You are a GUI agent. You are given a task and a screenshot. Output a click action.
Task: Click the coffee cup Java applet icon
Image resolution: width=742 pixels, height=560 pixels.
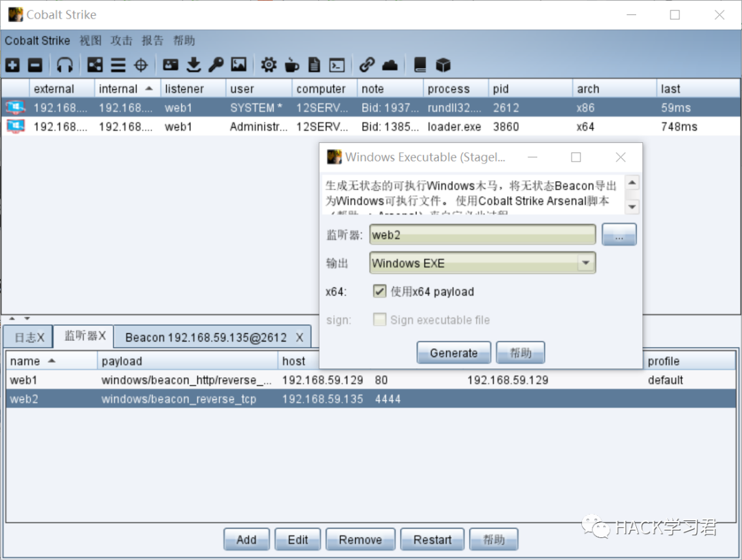291,65
